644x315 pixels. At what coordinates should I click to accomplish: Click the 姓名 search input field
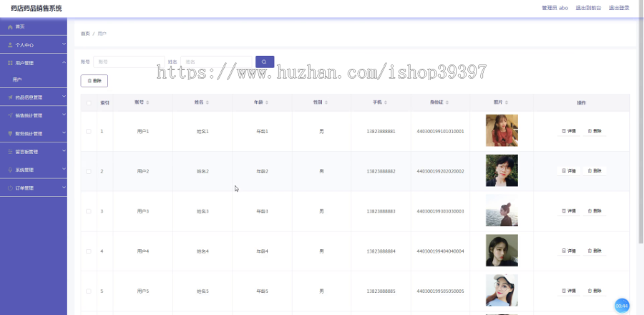click(x=216, y=62)
